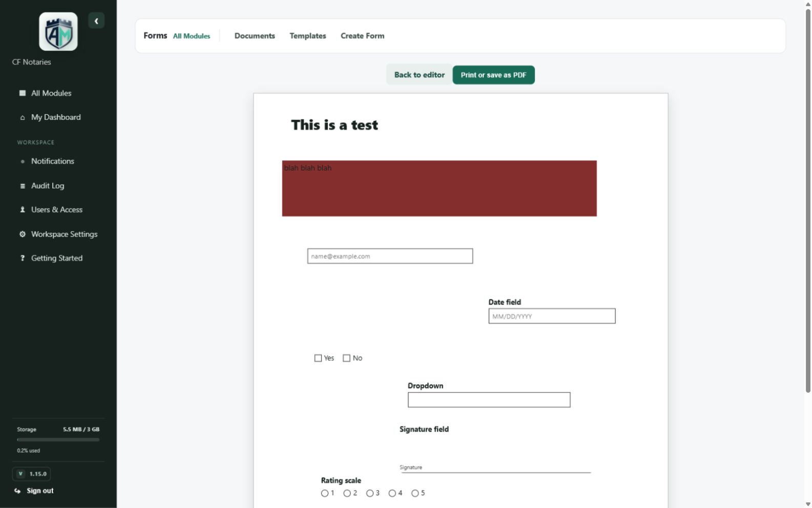
Task: Select rating 1 radio button
Action: point(325,494)
